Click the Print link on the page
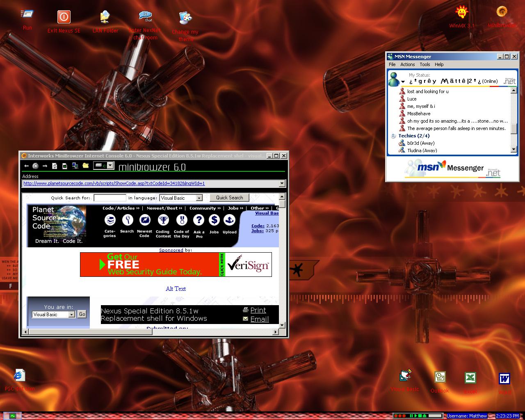Viewport: 525px width, 420px height. pos(258,310)
